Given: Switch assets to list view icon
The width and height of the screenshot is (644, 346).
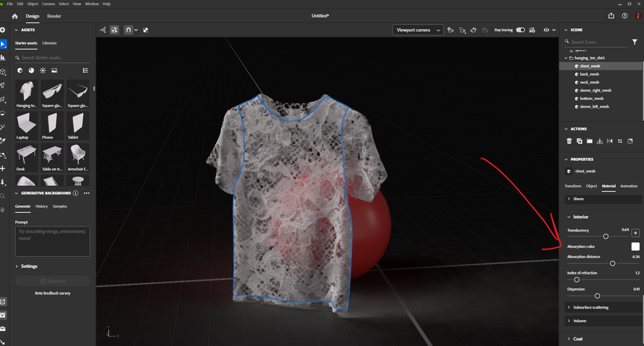Looking at the screenshot, I should 85,70.
